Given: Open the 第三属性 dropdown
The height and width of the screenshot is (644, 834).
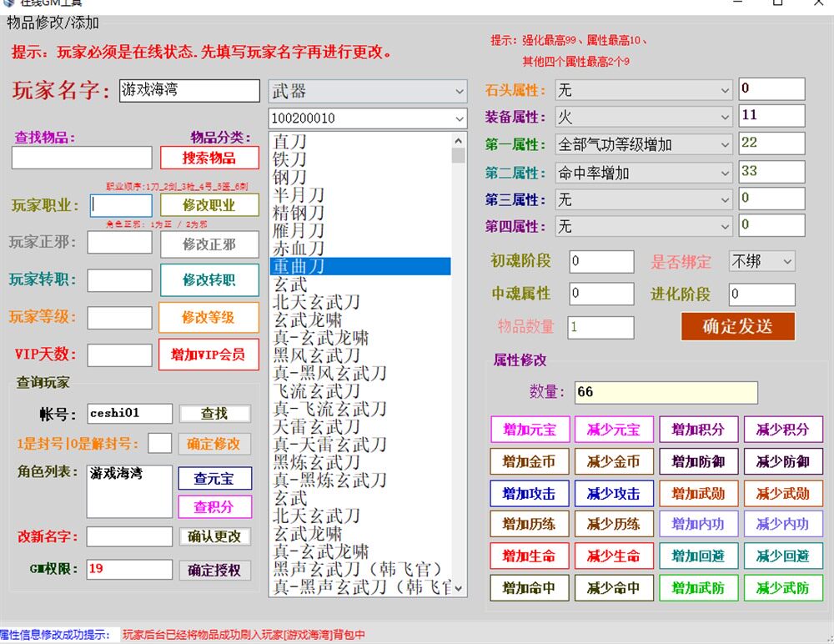Looking at the screenshot, I should click(x=644, y=199).
